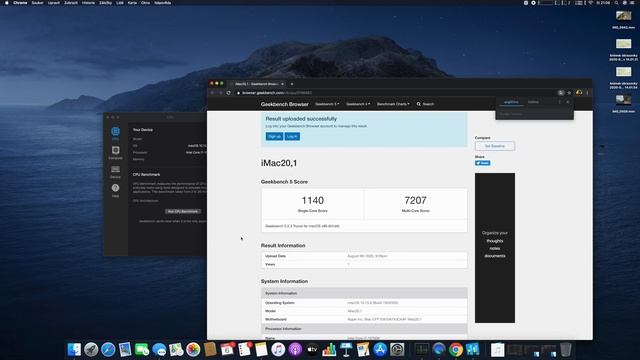Go to the Geekbench Browser home link
640x360 pixels.
click(x=284, y=104)
